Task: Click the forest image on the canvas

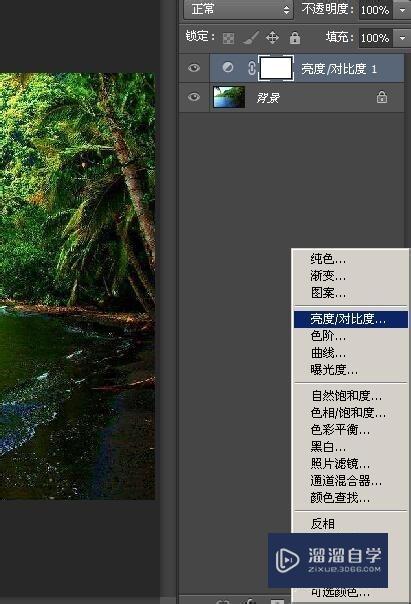Action: 77,286
